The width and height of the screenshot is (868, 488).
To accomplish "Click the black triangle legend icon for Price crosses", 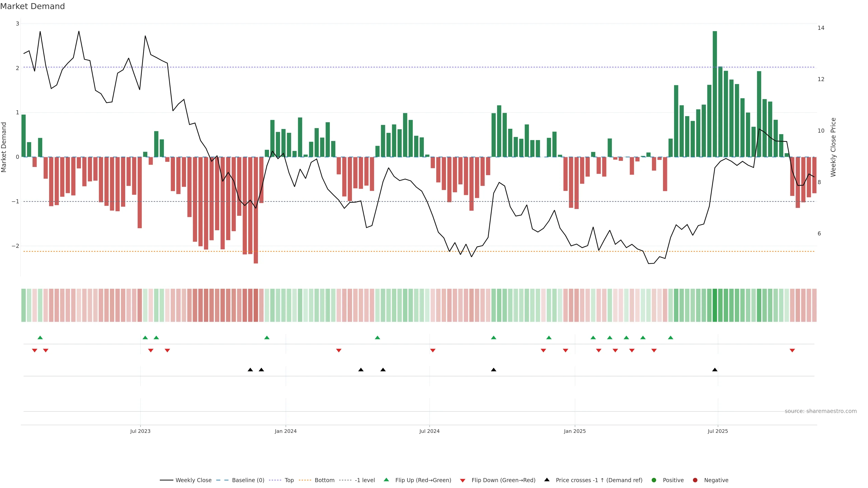I will pos(547,480).
